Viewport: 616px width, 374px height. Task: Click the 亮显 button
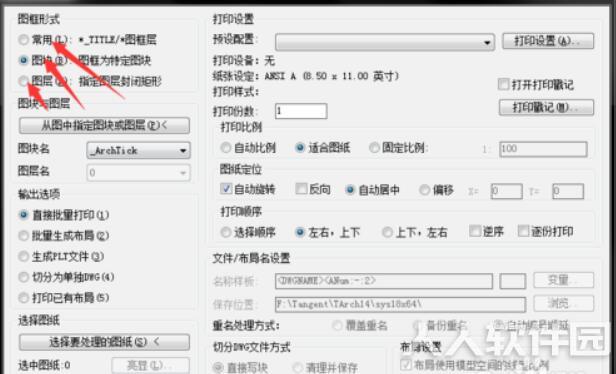click(x=150, y=365)
